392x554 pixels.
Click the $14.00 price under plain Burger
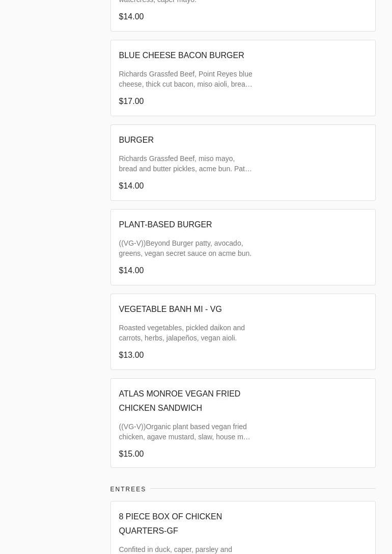(131, 186)
